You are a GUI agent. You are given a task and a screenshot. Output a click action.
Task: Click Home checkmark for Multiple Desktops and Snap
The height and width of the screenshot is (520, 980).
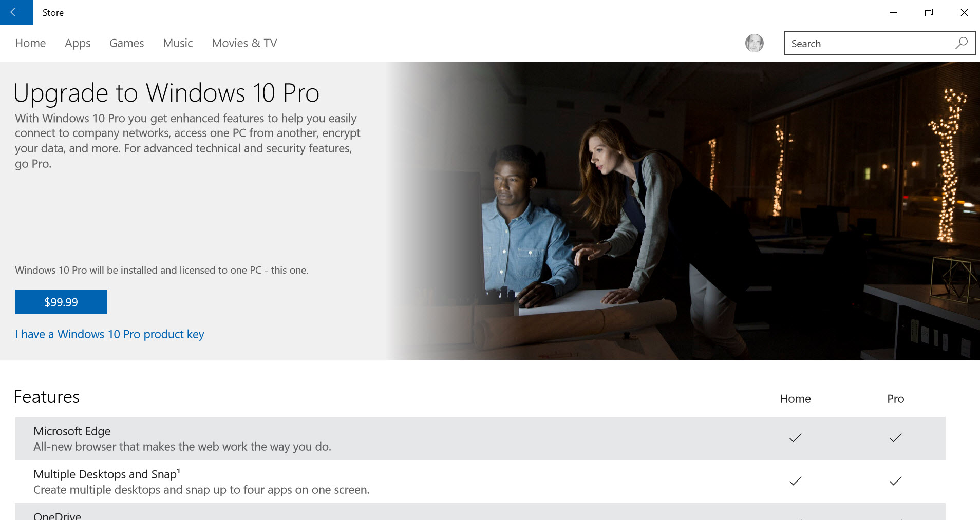point(795,481)
